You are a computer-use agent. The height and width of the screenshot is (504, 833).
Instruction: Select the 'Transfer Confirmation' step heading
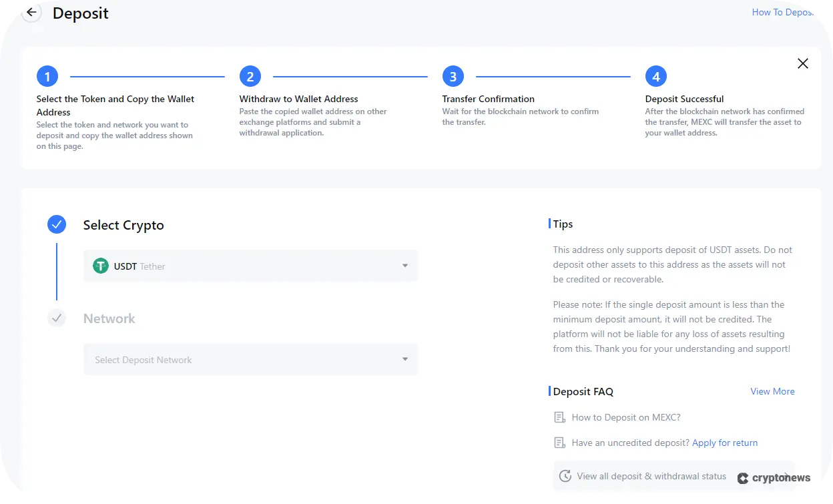point(489,99)
